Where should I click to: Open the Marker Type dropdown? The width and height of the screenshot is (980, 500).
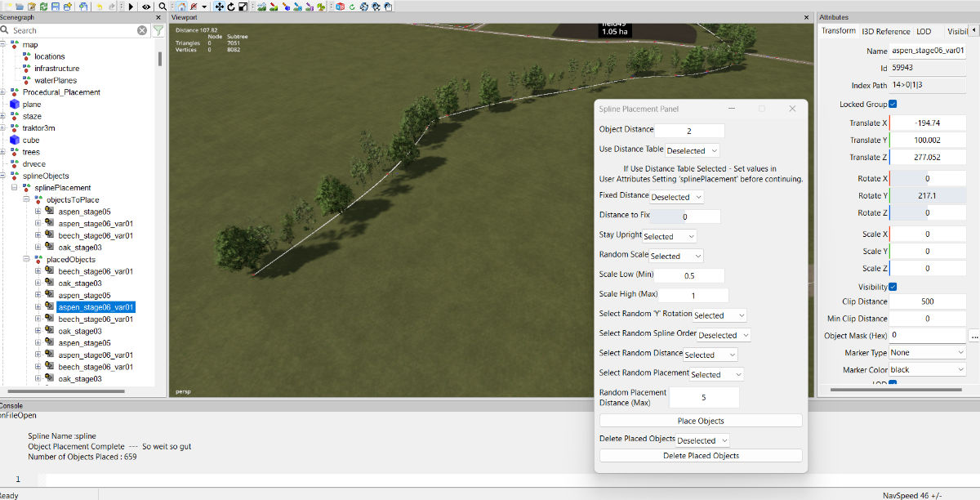coord(927,353)
